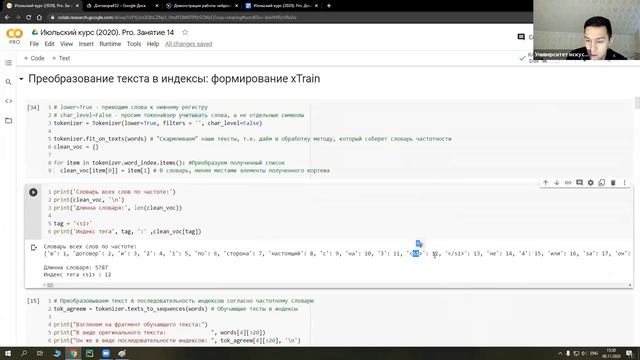
Task: Open the Runtime menu
Action: (110, 44)
